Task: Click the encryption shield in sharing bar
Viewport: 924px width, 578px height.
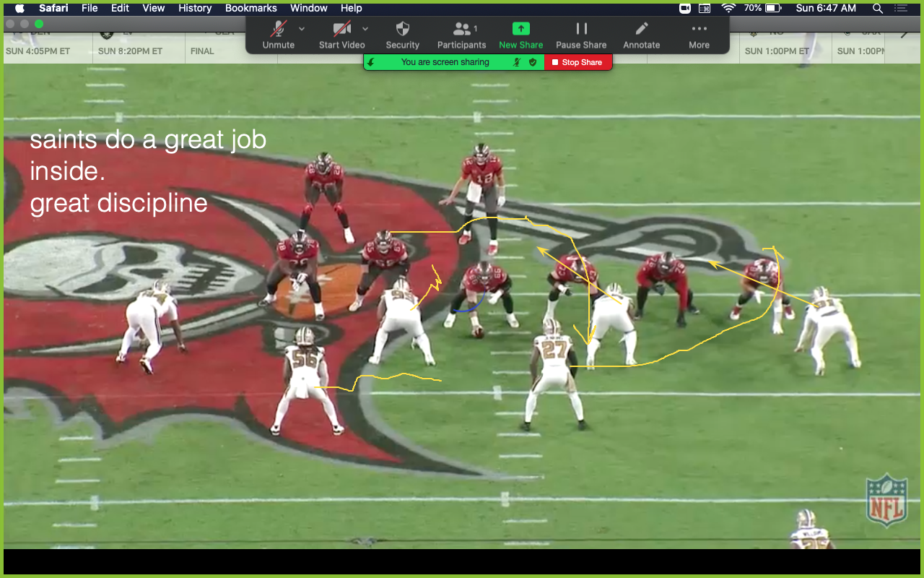Action: click(x=533, y=62)
